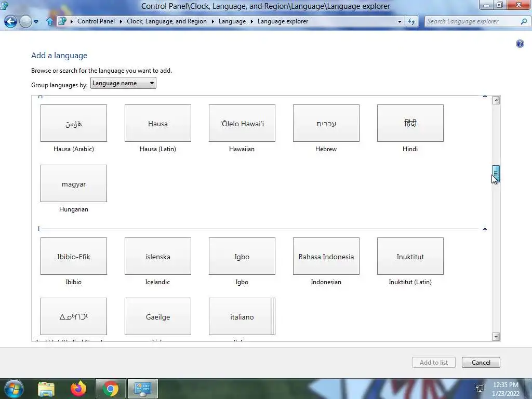Select the Hausa (Arabic) language tile
532x399 pixels.
(x=74, y=123)
